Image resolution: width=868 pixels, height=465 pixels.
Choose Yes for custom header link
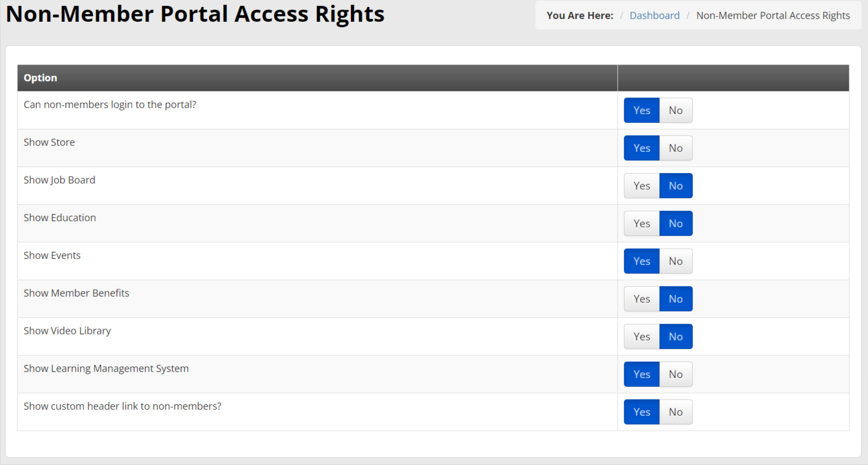641,412
